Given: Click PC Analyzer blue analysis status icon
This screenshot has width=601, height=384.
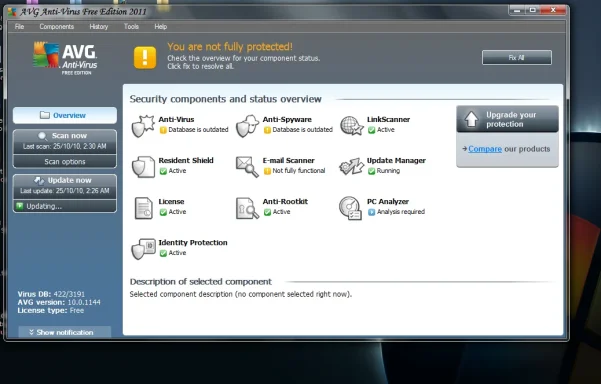Looking at the screenshot, I should (371, 212).
